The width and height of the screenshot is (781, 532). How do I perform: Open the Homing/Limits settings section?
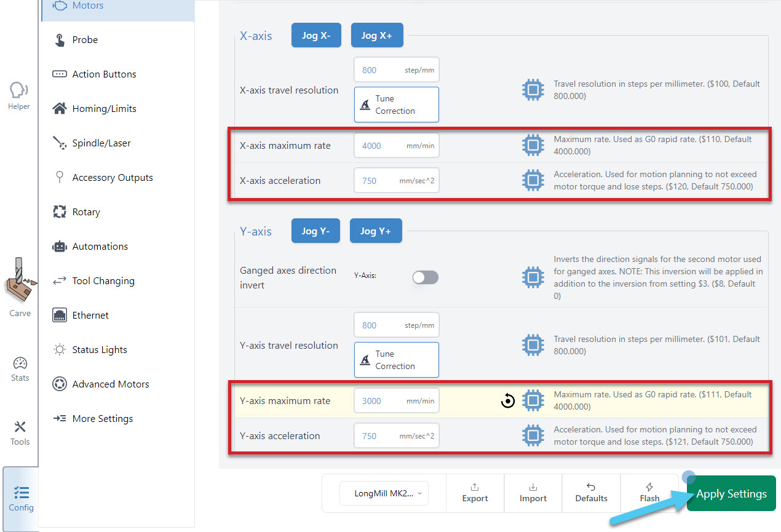104,109
